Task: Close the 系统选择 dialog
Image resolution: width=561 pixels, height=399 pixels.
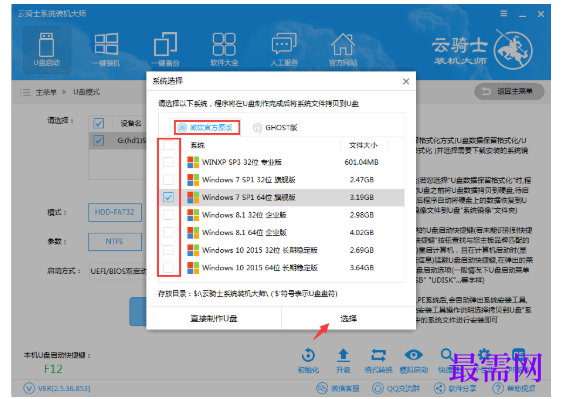Action: (406, 81)
